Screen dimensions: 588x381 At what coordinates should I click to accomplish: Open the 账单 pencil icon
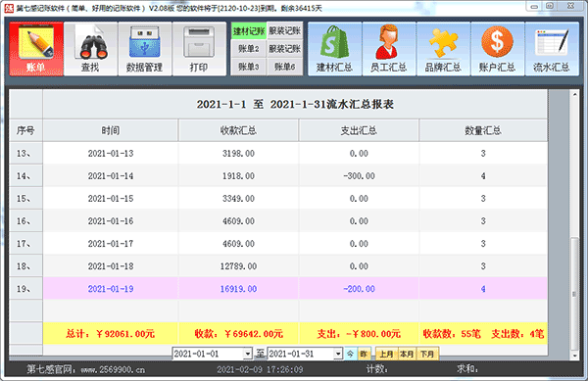click(x=36, y=49)
